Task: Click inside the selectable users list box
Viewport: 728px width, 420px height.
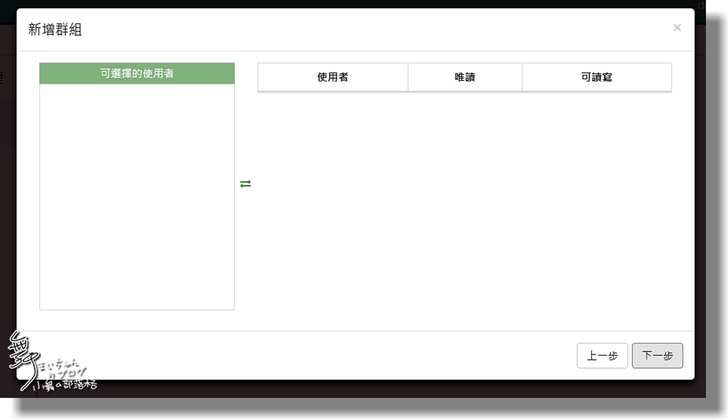Action: pyautogui.click(x=137, y=196)
